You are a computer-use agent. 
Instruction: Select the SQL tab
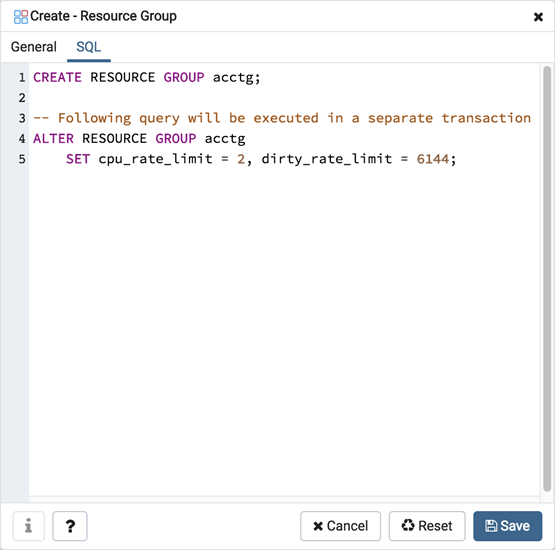(x=88, y=47)
